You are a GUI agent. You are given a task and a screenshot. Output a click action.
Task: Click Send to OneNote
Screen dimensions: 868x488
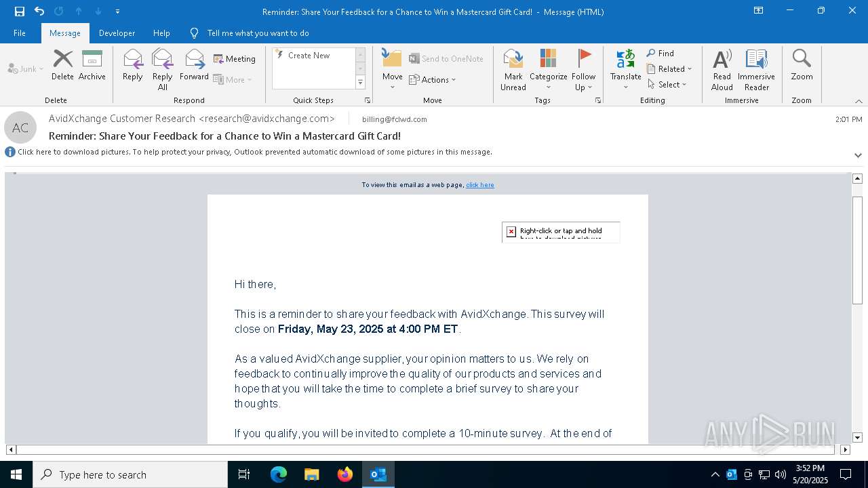(446, 59)
